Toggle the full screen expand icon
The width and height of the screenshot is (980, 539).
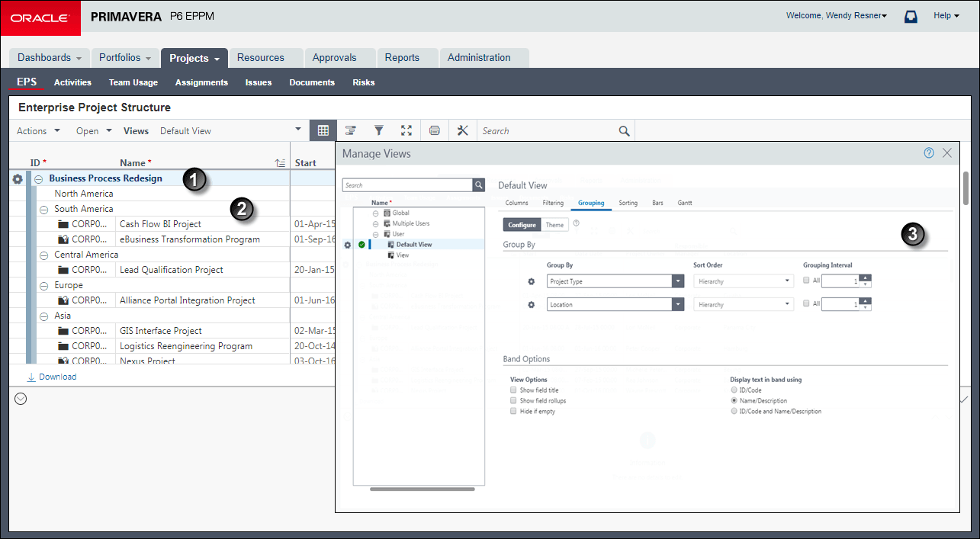pyautogui.click(x=406, y=130)
